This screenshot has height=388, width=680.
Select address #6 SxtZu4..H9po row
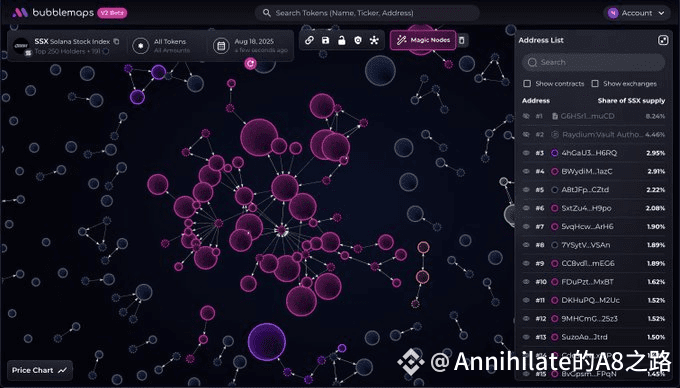(594, 208)
